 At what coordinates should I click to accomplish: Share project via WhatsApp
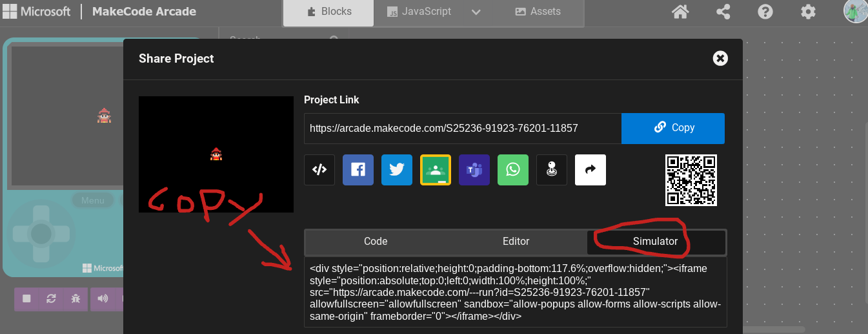coord(513,170)
